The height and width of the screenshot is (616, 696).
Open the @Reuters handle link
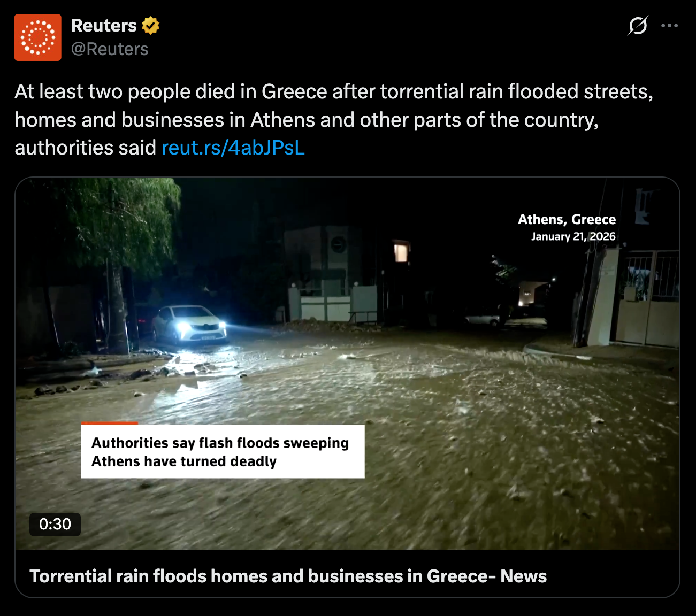110,49
